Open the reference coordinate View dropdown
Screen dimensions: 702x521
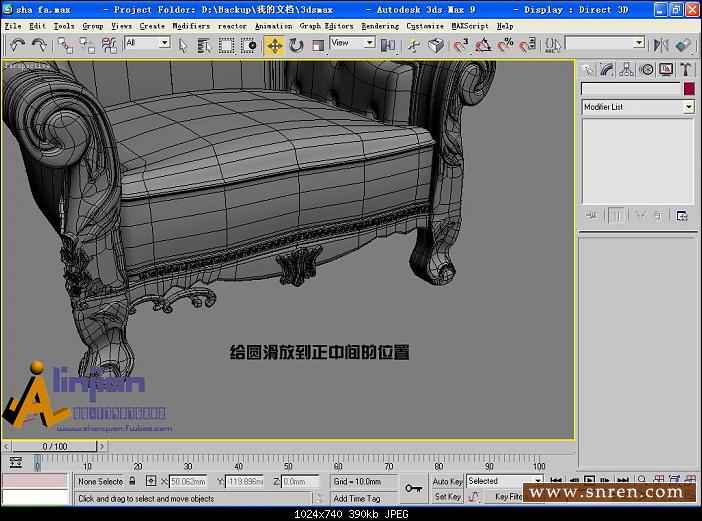[x=352, y=43]
